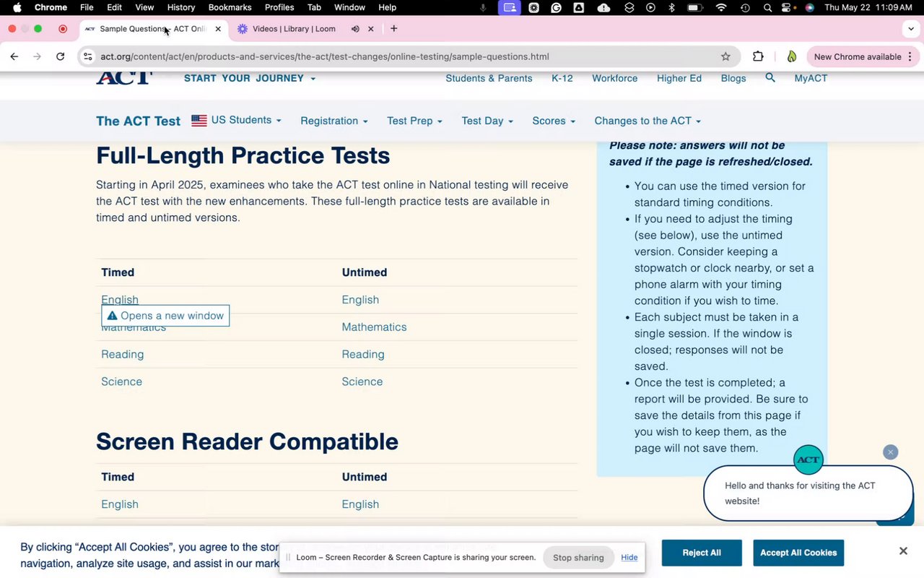The width and height of the screenshot is (924, 578).
Task: Open Spotlight search in the menu bar
Action: (767, 7)
